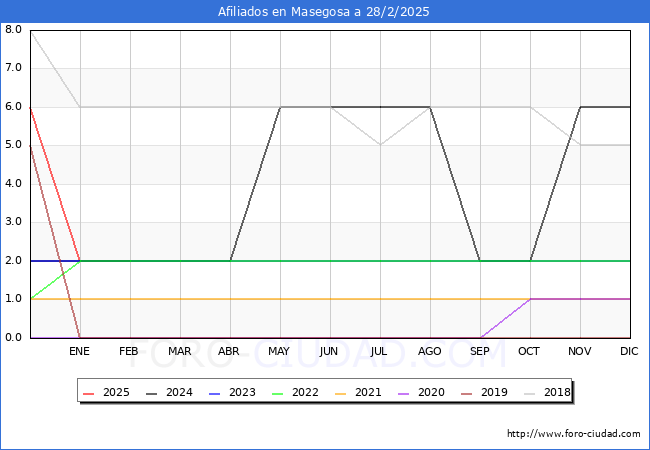Click the 2024 line peak at MAY

(x=281, y=107)
